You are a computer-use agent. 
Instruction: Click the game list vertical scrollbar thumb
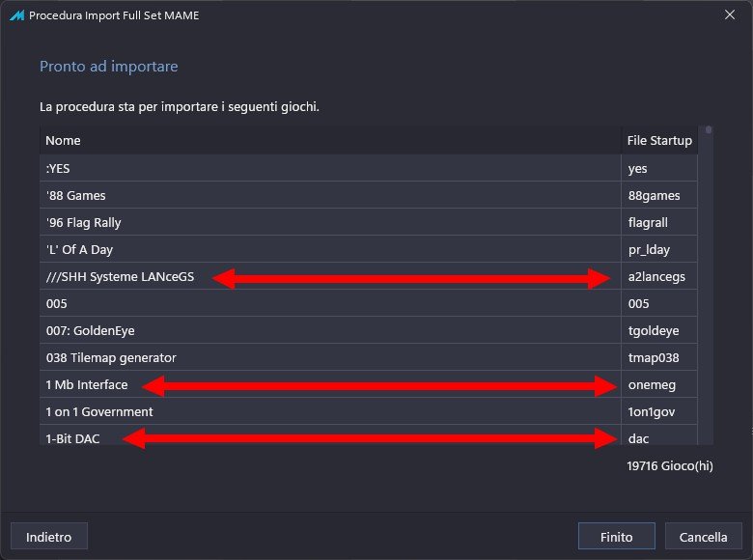point(709,129)
